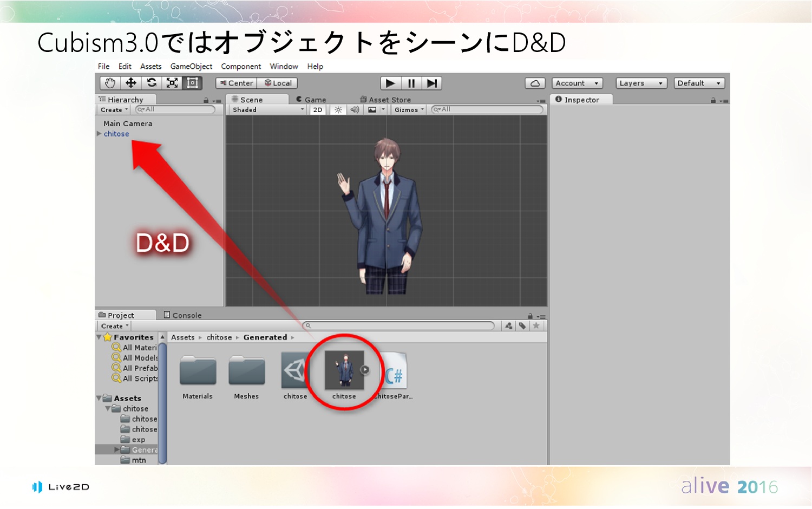Open Project panel Create dropdown

(x=114, y=326)
